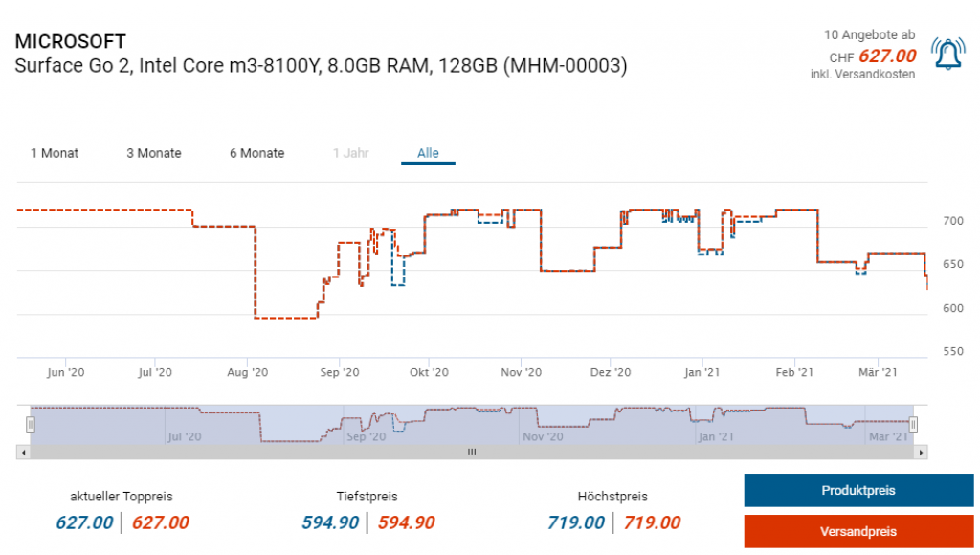Click the 550 y-axis label
The image size is (980, 555).
[x=953, y=352]
